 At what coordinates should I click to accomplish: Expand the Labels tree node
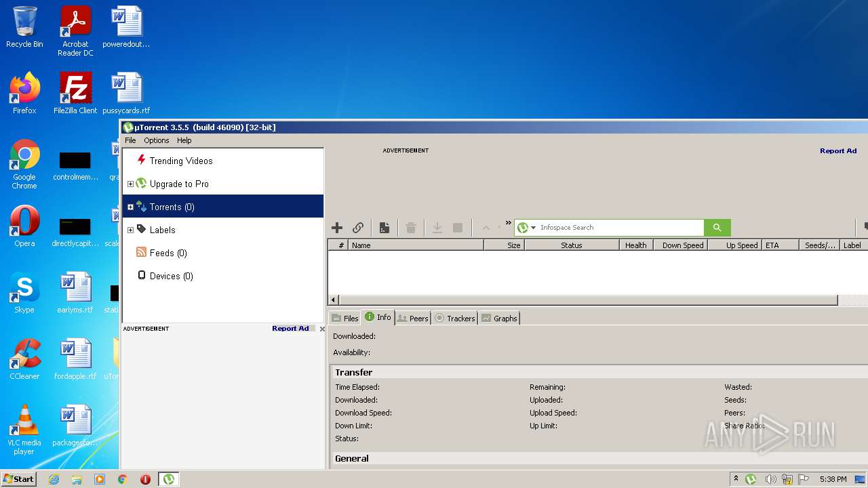(130, 230)
